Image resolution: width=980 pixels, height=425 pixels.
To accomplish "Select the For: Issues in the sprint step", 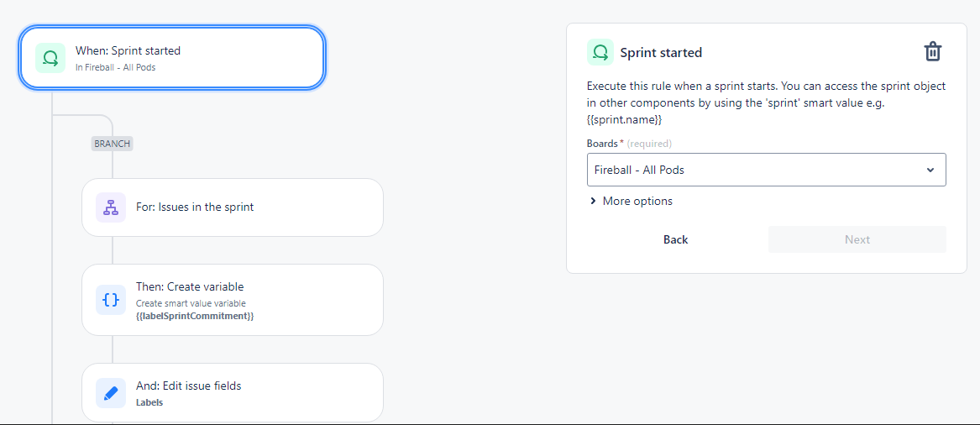I will (x=233, y=207).
